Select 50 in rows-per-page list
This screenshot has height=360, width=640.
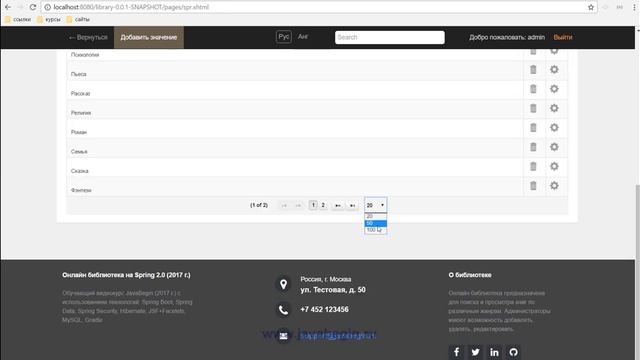click(376, 223)
